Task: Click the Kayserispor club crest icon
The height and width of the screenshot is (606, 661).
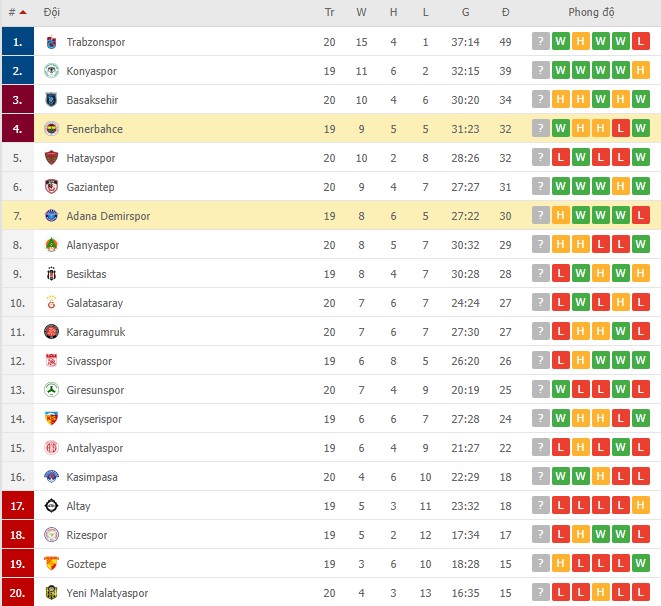Action: pos(52,419)
